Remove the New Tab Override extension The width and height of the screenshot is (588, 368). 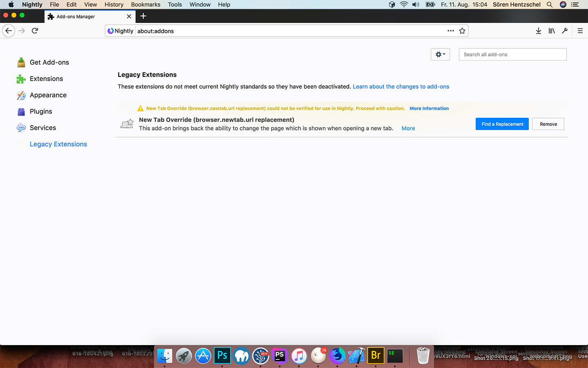(548, 124)
